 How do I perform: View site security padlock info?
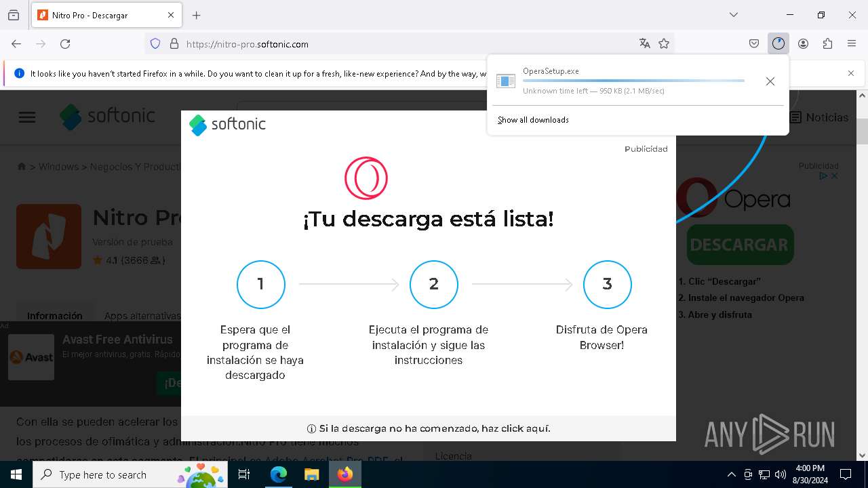[174, 43]
